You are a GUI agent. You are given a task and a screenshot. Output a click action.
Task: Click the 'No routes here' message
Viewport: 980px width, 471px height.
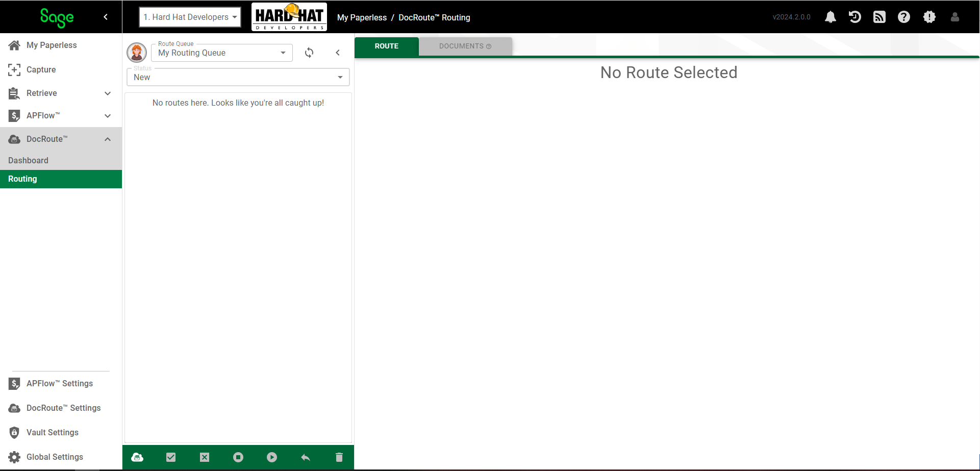coord(238,103)
